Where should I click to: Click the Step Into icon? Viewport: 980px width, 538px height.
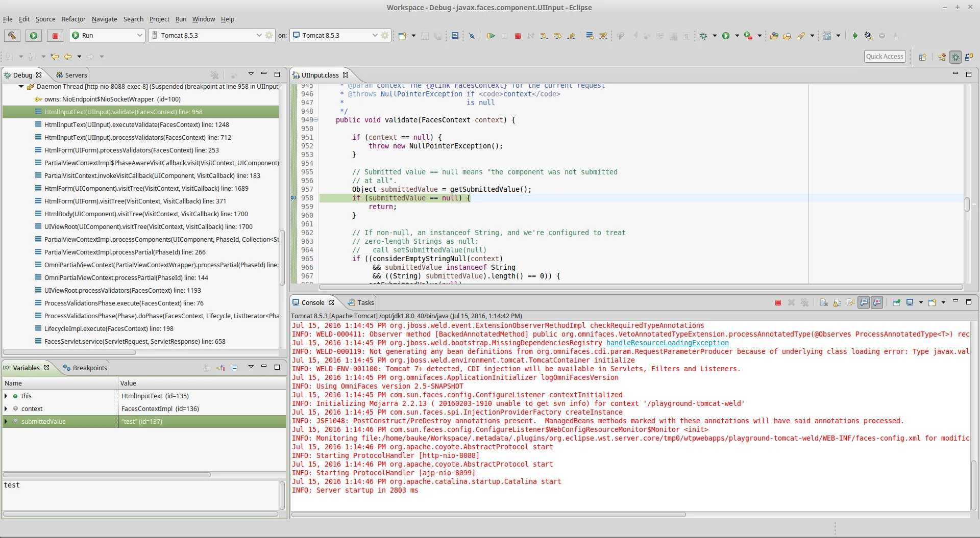point(544,36)
